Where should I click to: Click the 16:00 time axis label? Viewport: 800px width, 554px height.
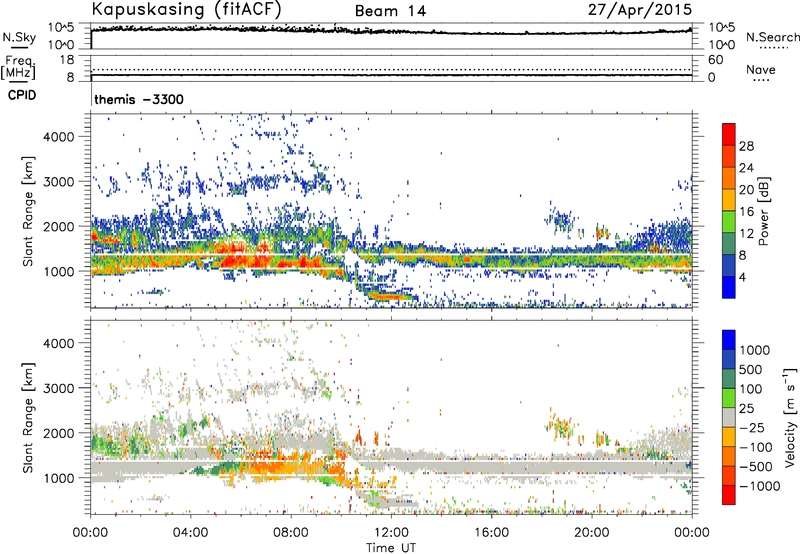point(491,533)
